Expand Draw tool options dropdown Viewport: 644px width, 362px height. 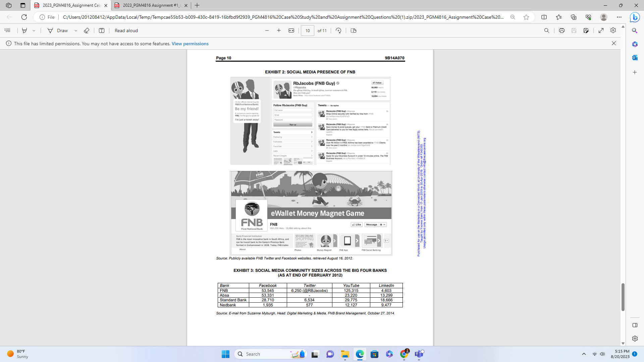[76, 31]
